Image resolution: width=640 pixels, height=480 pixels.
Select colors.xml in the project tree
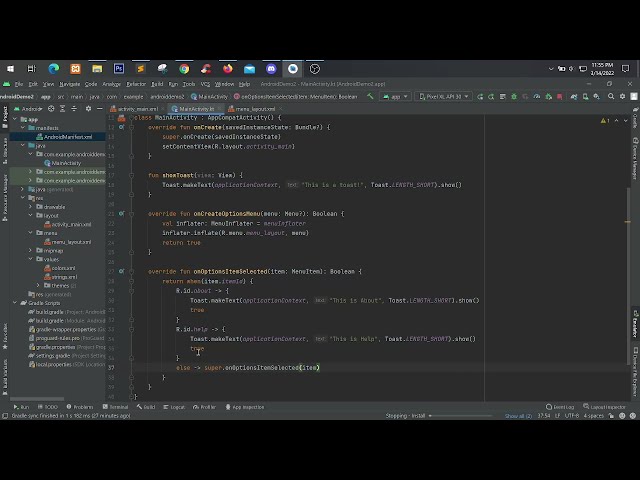[60, 268]
